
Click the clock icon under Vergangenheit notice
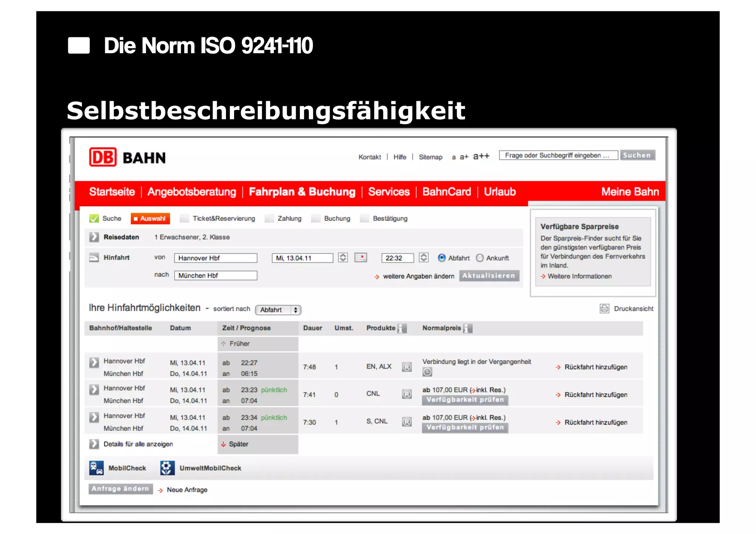pyautogui.click(x=427, y=372)
